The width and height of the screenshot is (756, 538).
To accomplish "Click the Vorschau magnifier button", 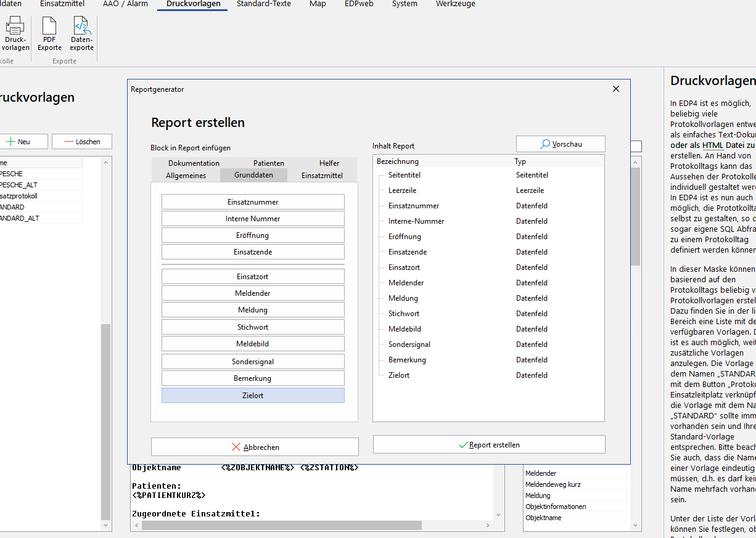I will [x=561, y=144].
